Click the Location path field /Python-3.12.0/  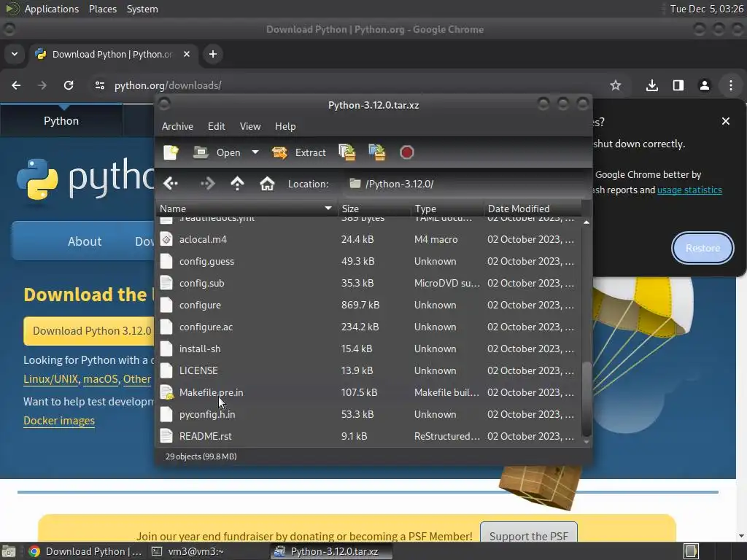(465, 184)
